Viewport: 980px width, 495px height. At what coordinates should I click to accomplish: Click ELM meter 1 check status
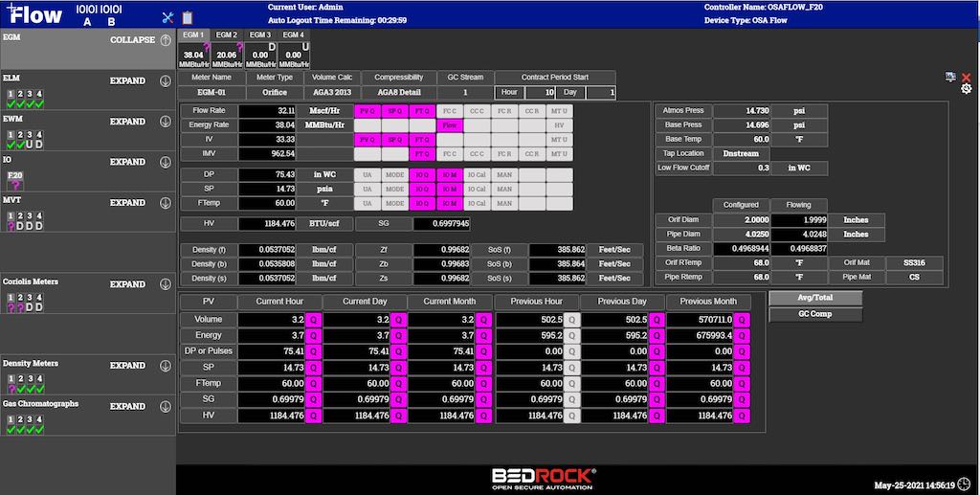pos(11,103)
